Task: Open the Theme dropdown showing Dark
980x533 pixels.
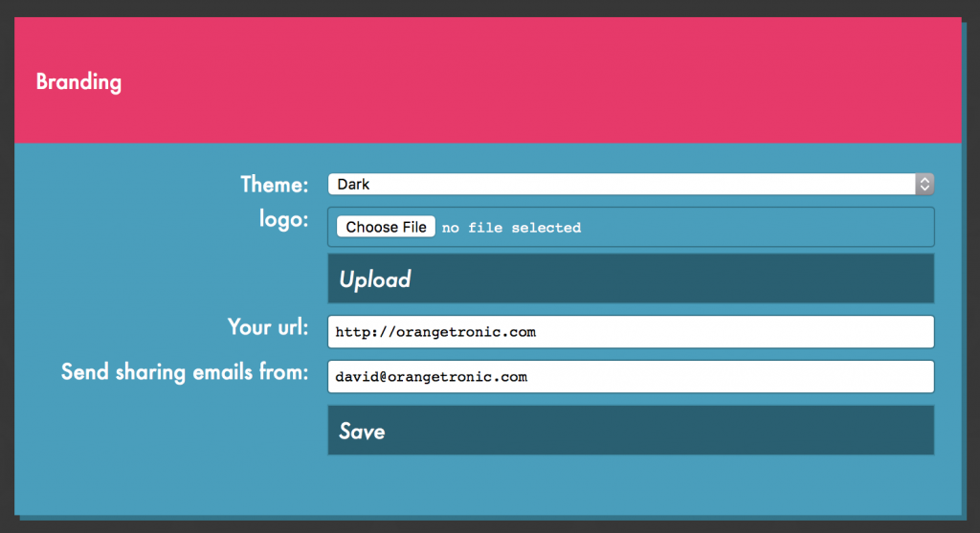Action: (x=631, y=185)
